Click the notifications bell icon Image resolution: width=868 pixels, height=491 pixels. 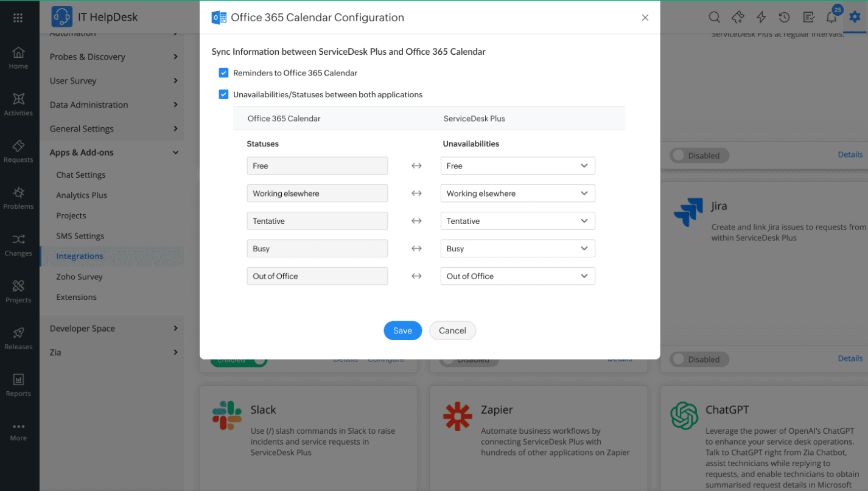pyautogui.click(x=831, y=18)
